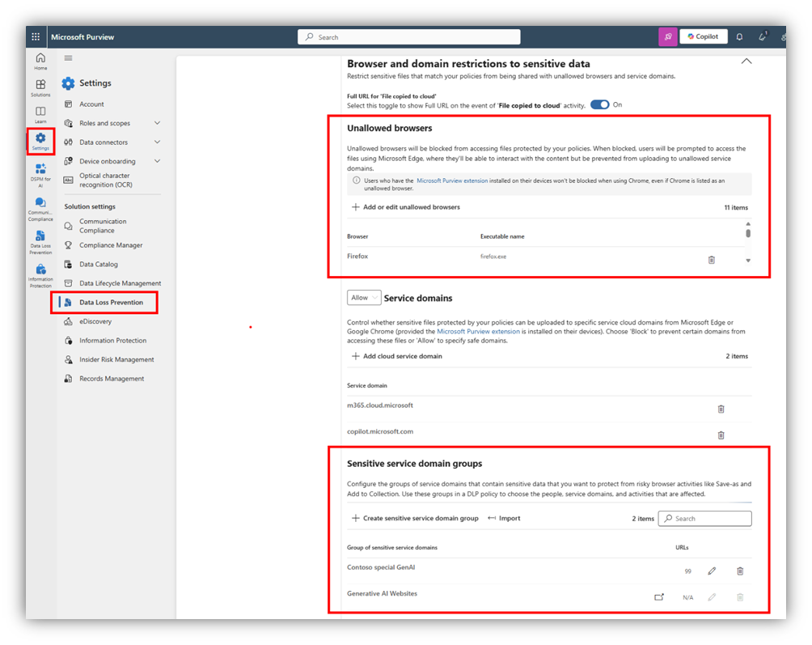The image size is (812, 645).
Task: Open Information Protection under Solution settings
Action: tap(113, 341)
